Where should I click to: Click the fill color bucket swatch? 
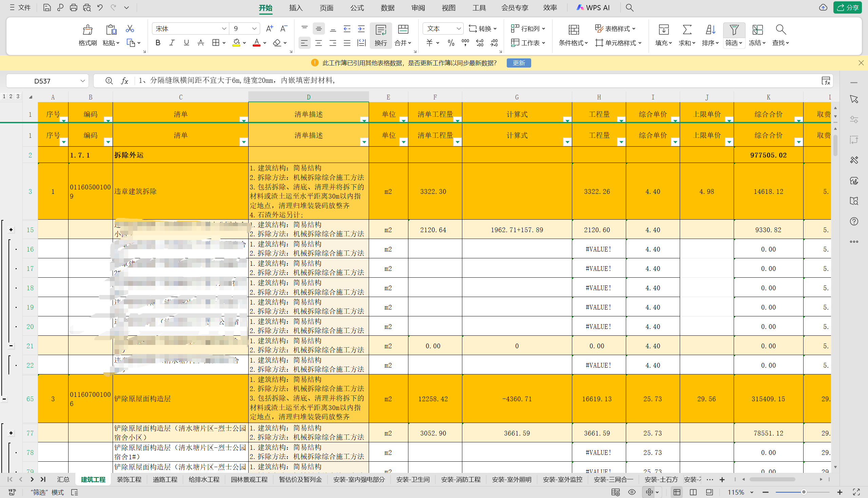point(236,43)
